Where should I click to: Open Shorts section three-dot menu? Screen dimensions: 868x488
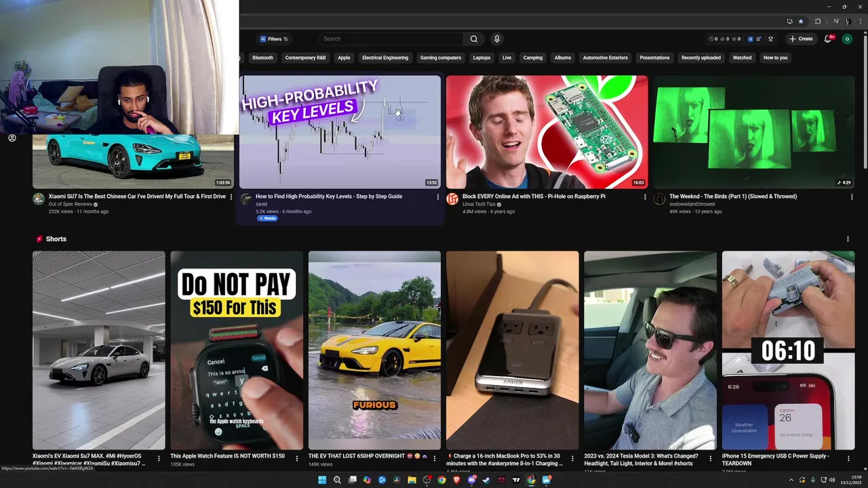[x=848, y=239]
